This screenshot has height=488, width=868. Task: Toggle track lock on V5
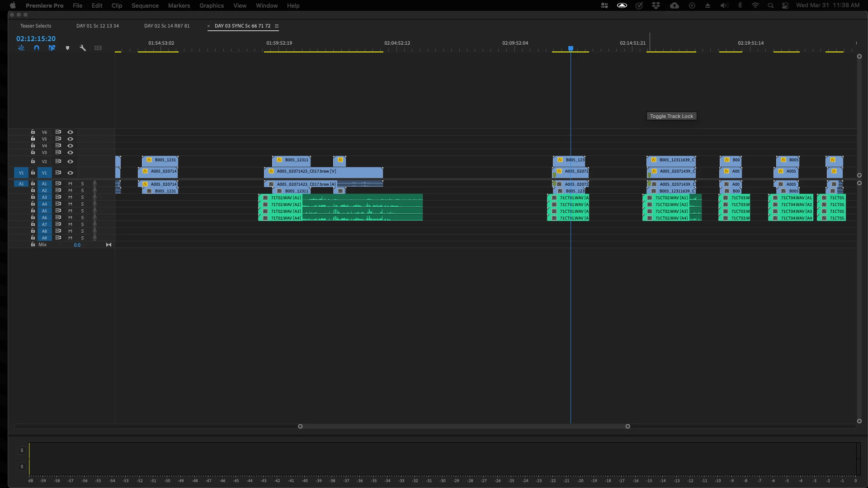click(x=33, y=139)
